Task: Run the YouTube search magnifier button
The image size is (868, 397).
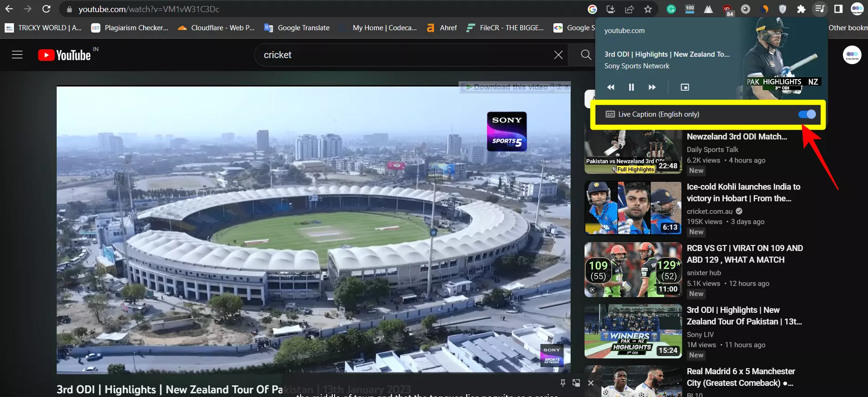Action: click(x=586, y=55)
